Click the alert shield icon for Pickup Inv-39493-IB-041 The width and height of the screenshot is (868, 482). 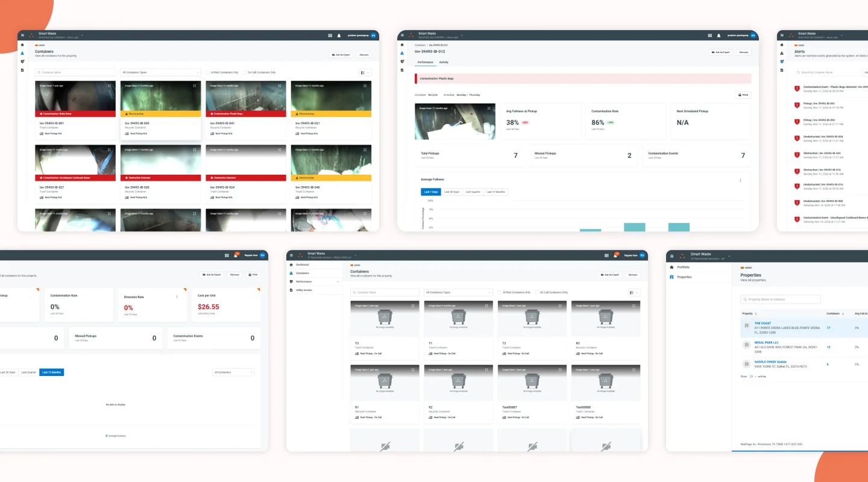(x=797, y=105)
